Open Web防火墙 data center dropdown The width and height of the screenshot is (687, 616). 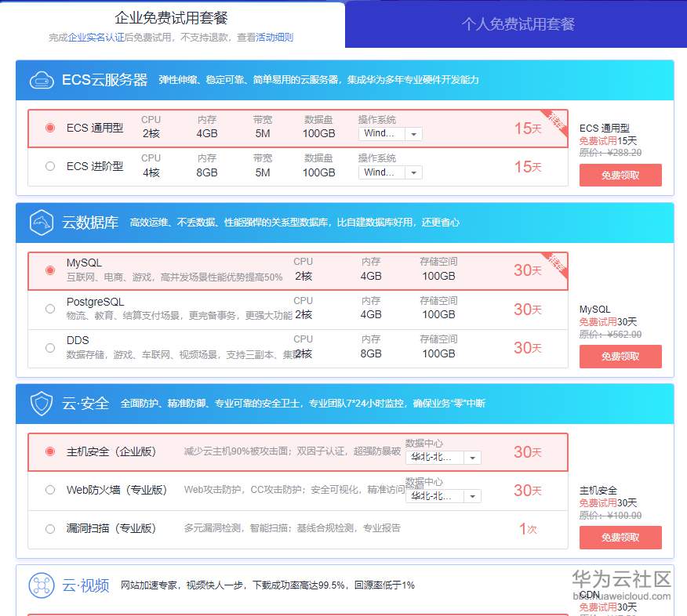click(444, 496)
